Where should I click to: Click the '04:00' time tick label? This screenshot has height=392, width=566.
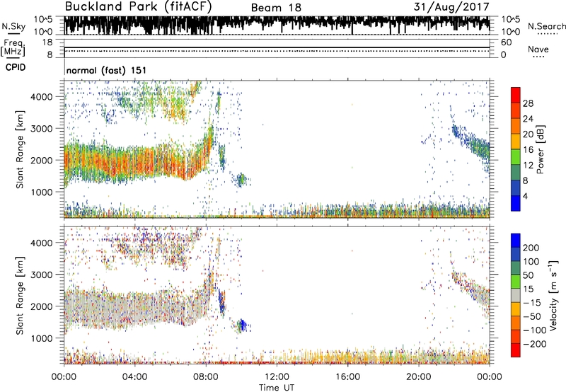pos(134,377)
